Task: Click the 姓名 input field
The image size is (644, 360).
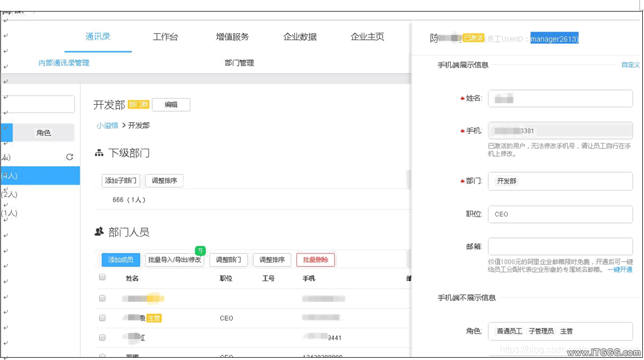Action: [x=560, y=98]
